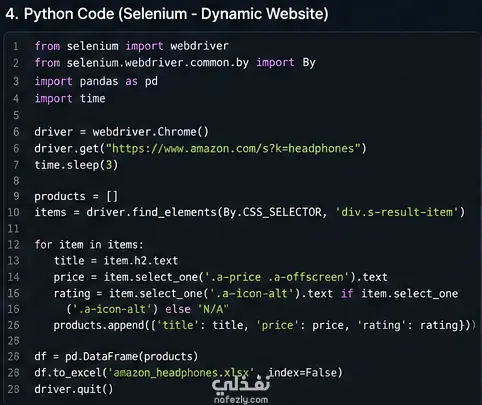Click the line "for item in items:"
Screen dimensions: 482x405
click(x=89, y=245)
